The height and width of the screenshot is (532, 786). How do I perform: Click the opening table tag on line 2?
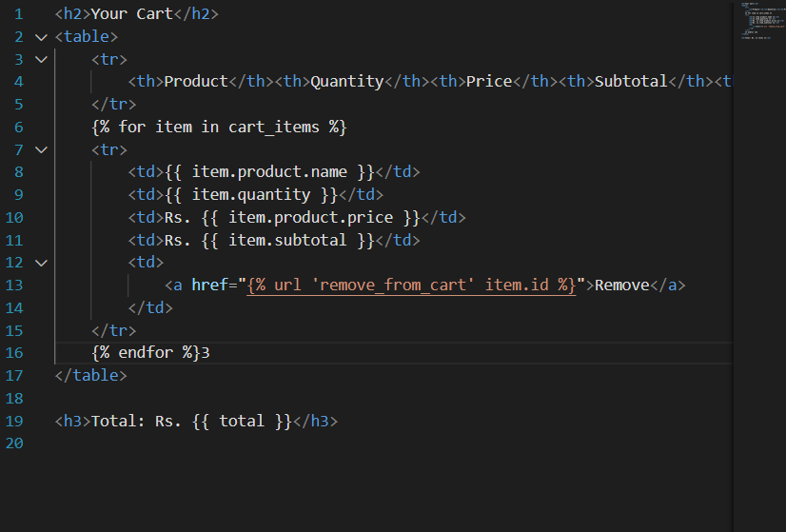click(x=87, y=36)
